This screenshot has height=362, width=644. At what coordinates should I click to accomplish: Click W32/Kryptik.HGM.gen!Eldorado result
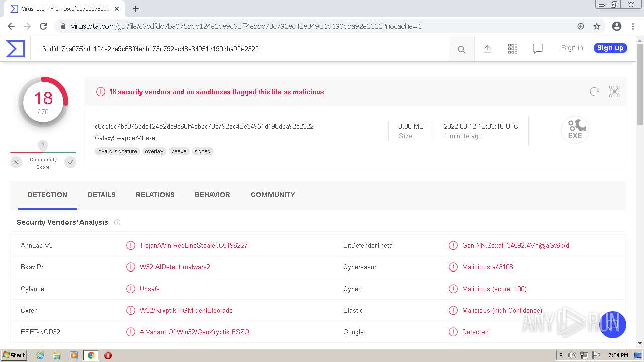186,311
